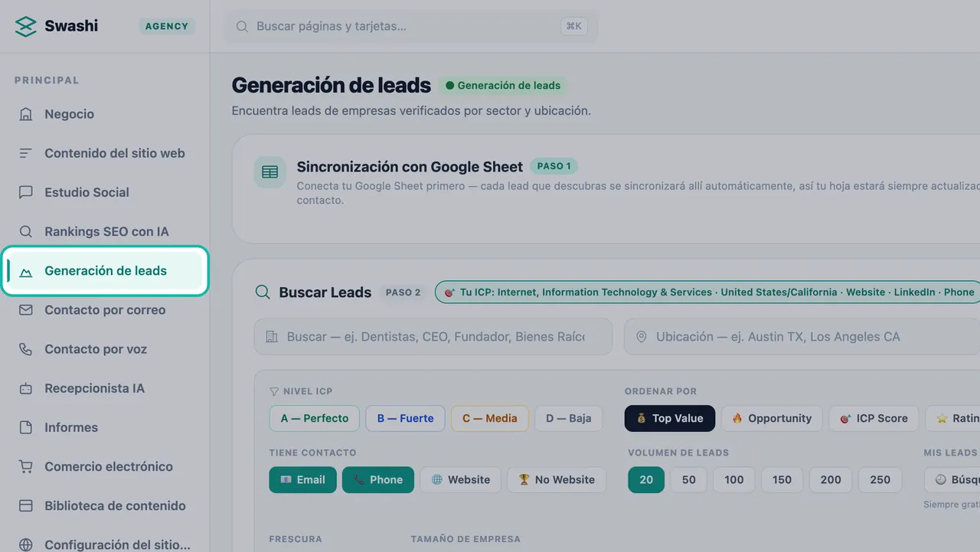Select lead volume 150

click(x=782, y=479)
